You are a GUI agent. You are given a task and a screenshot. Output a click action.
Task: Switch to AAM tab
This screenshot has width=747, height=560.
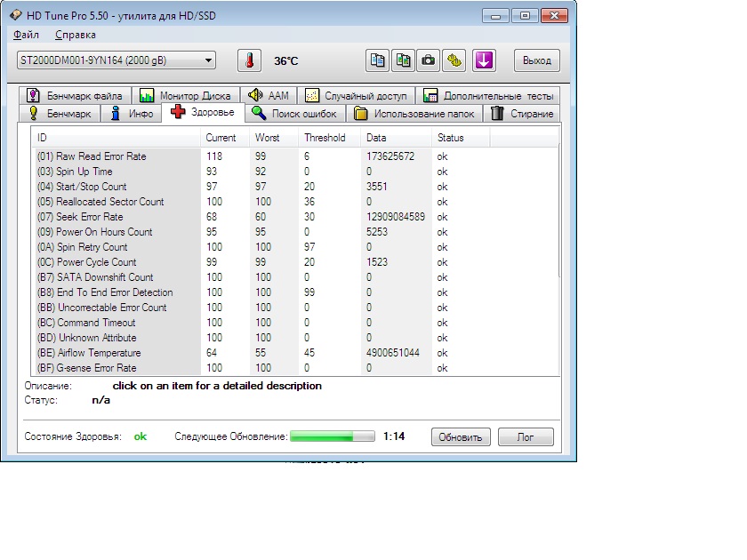[x=269, y=96]
